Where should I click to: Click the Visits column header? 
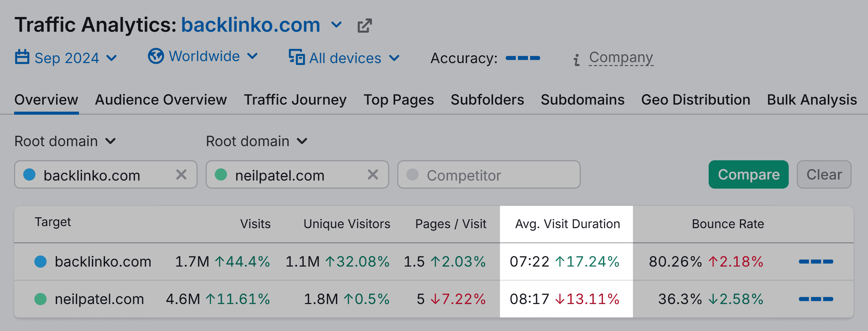[x=255, y=224]
